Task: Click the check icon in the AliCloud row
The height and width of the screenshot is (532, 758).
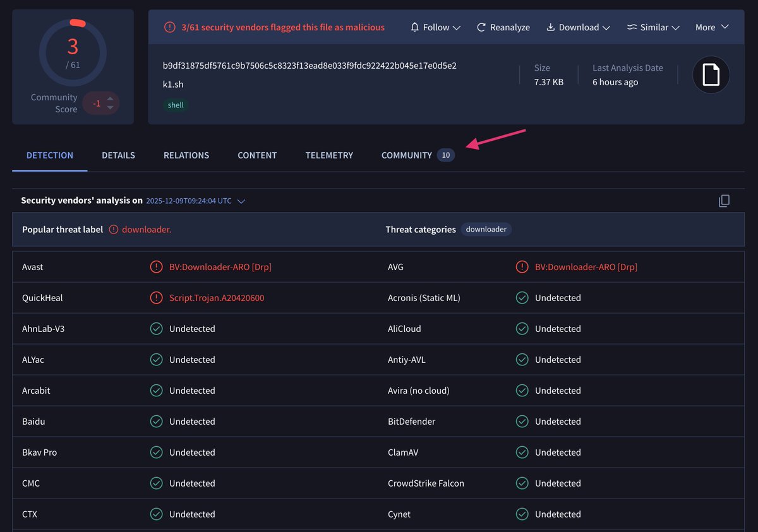Action: point(522,329)
